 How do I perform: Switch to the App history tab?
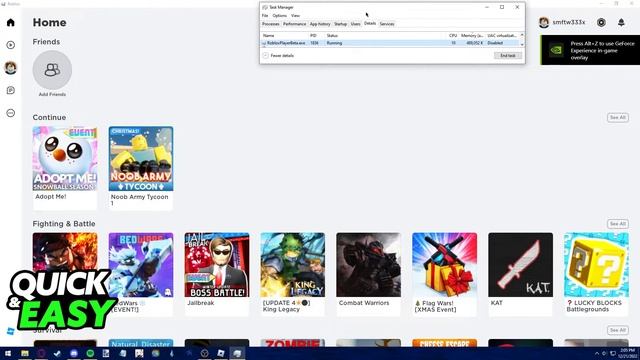pyautogui.click(x=320, y=24)
